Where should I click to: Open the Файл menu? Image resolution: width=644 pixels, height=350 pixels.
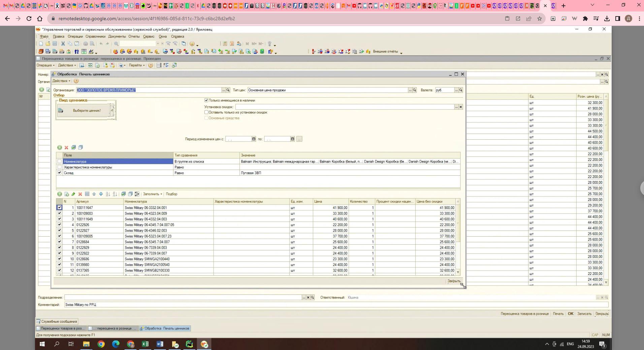[44, 36]
